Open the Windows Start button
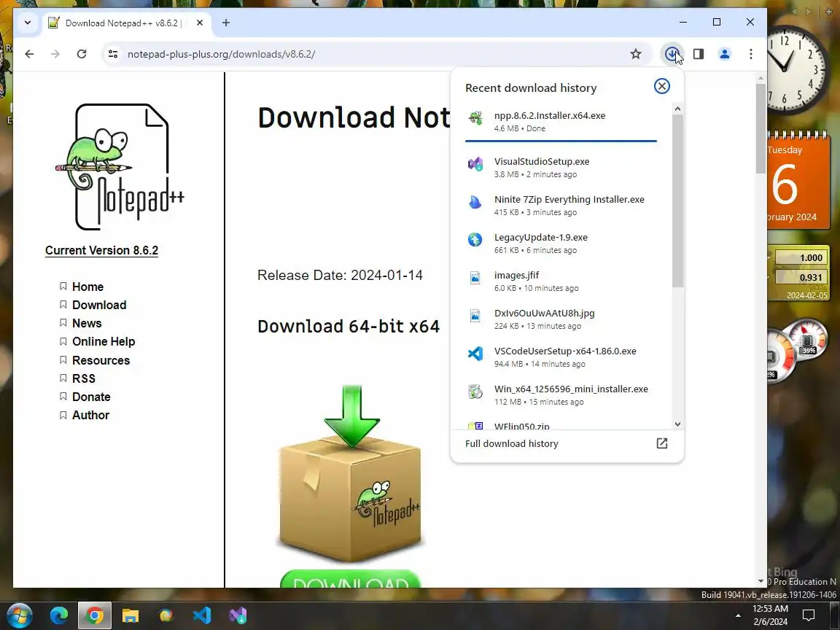 tap(19, 615)
